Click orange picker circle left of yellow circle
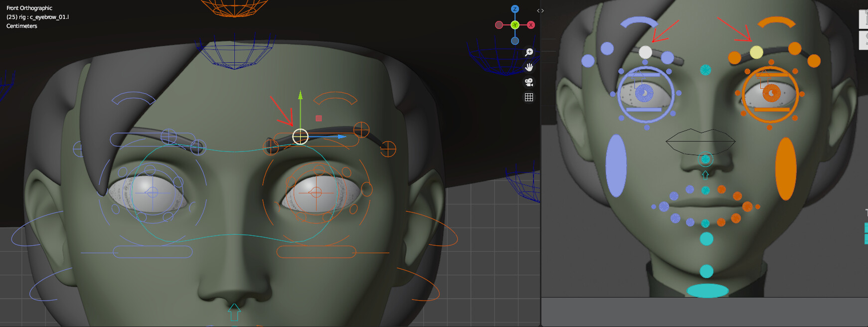 coord(734,58)
